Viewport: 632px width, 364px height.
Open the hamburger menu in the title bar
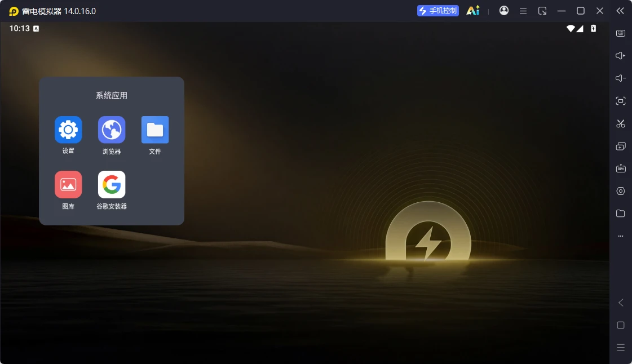click(523, 11)
